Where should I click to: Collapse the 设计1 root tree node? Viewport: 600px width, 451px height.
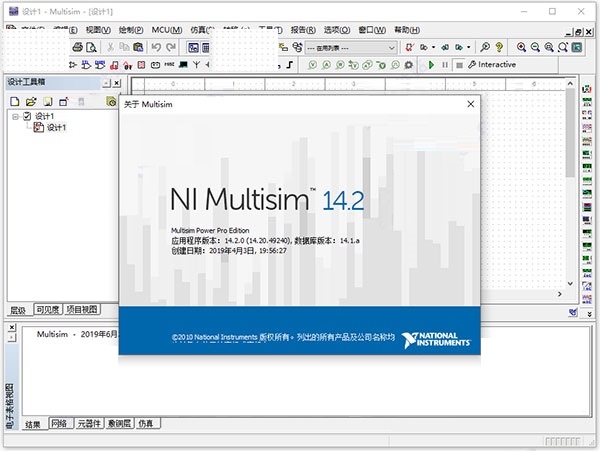[x=15, y=117]
